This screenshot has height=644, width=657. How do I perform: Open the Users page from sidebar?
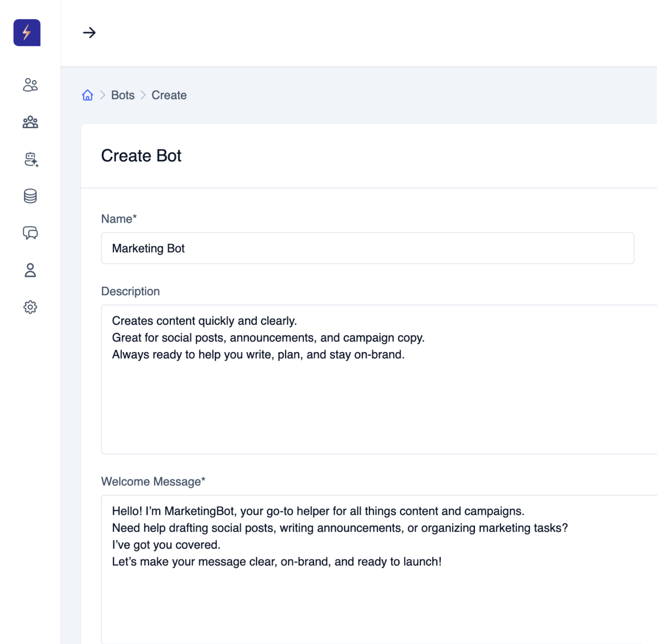30,85
